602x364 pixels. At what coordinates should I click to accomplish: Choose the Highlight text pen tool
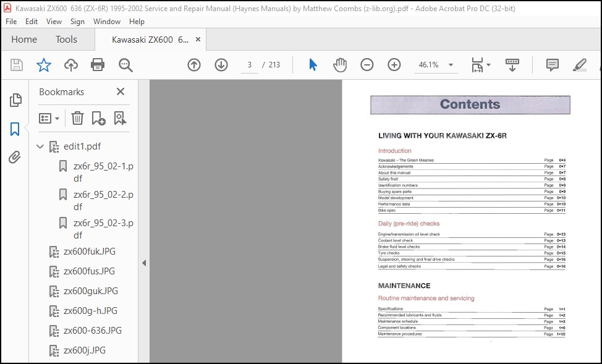(x=579, y=65)
